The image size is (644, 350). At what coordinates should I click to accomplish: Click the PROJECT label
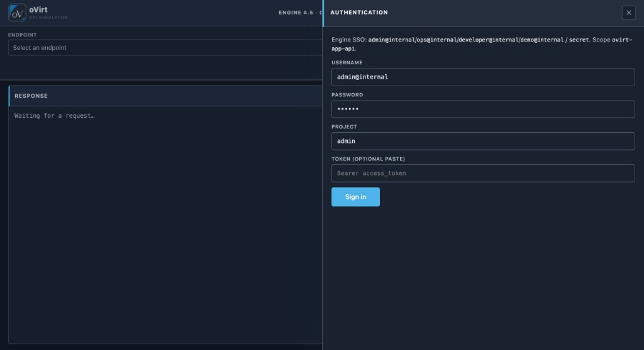coord(344,127)
